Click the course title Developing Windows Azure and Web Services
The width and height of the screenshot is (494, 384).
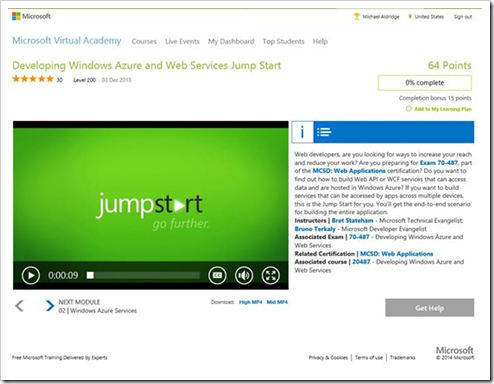147,65
